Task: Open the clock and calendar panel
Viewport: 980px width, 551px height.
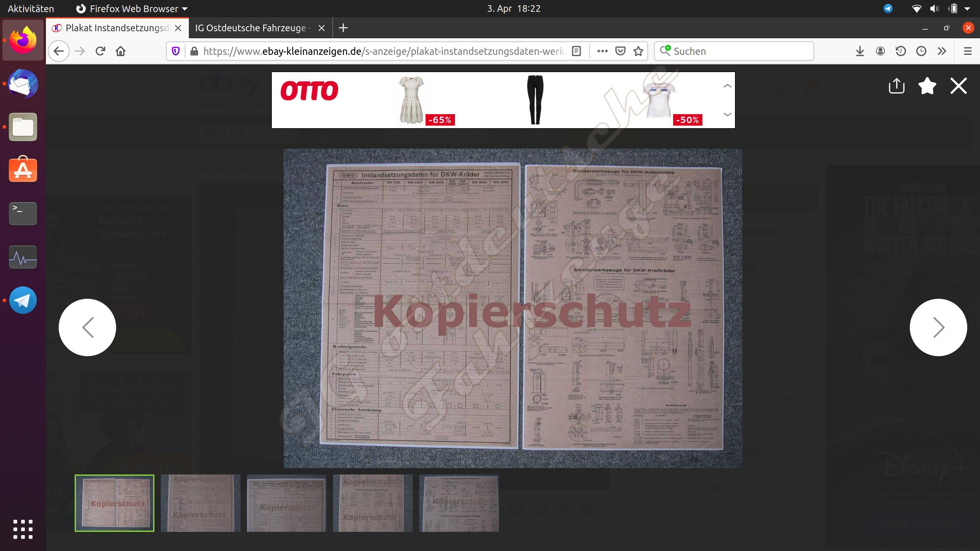Action: (514, 8)
